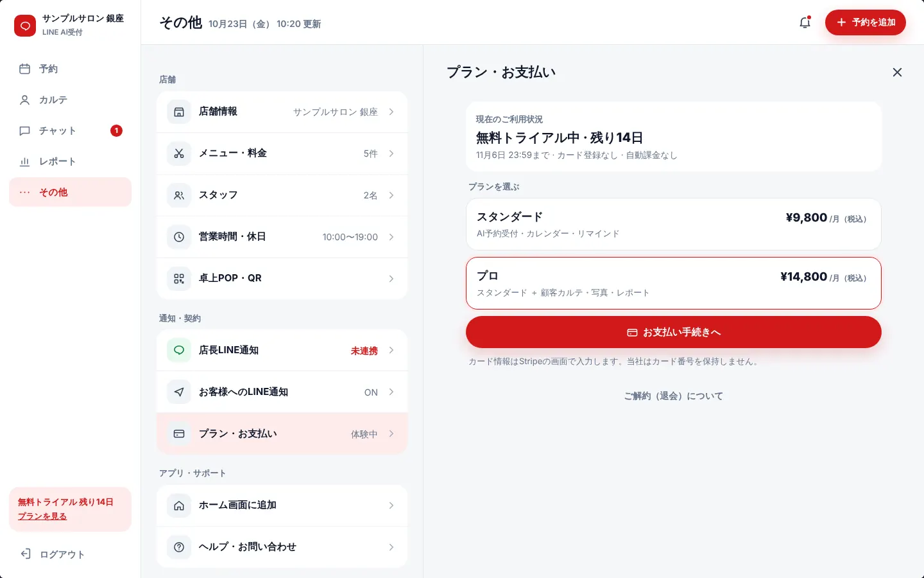
Task: Expand the スタッフ row chevron
Action: pyautogui.click(x=391, y=195)
